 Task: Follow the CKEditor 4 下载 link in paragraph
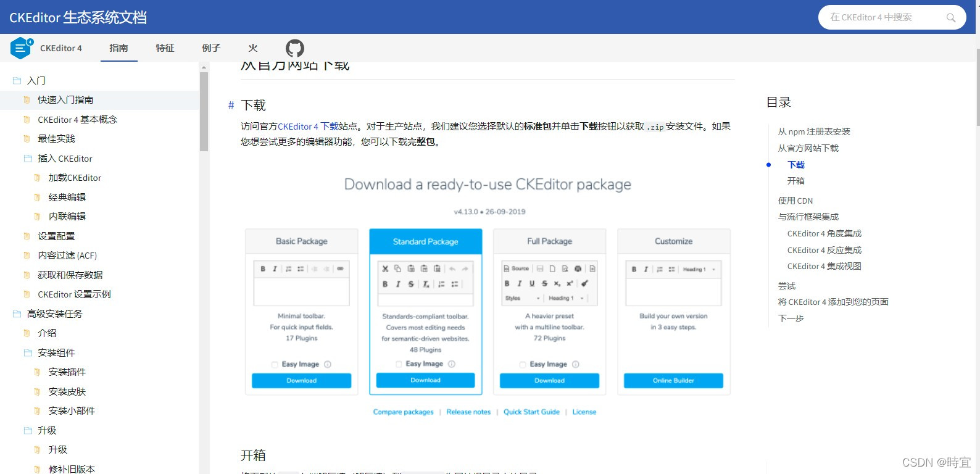[309, 127]
